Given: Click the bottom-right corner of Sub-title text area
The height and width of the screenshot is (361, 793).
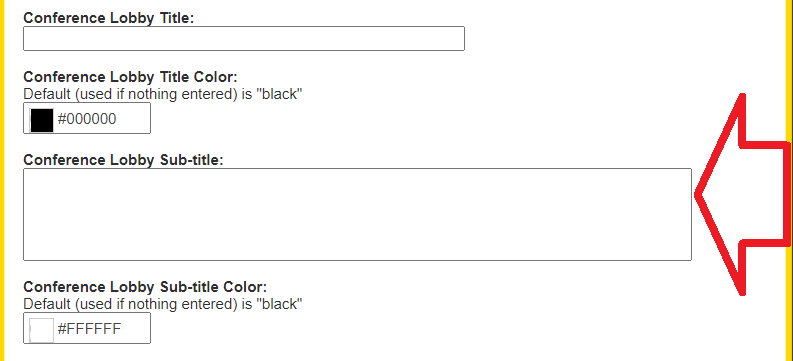Looking at the screenshot, I should 688,257.
